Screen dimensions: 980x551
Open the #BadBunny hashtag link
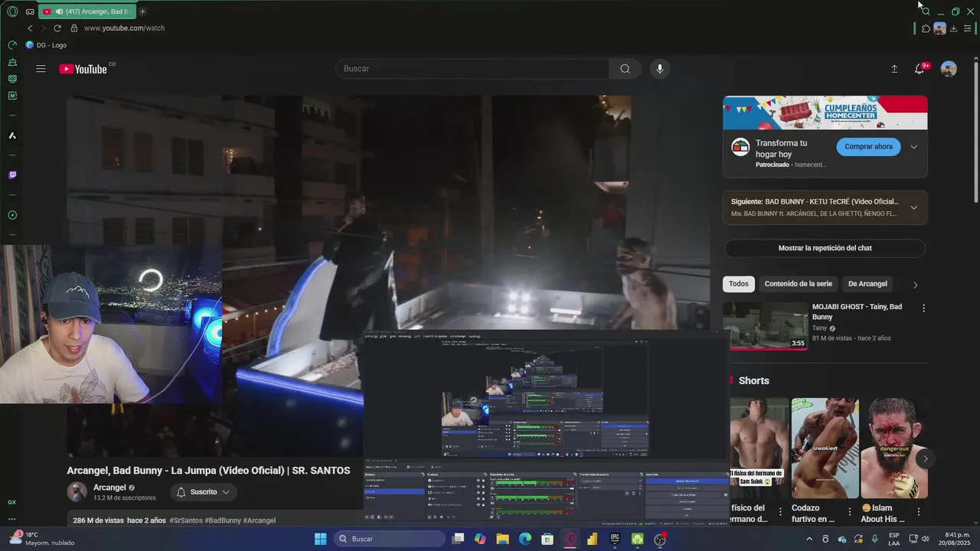[x=222, y=520]
